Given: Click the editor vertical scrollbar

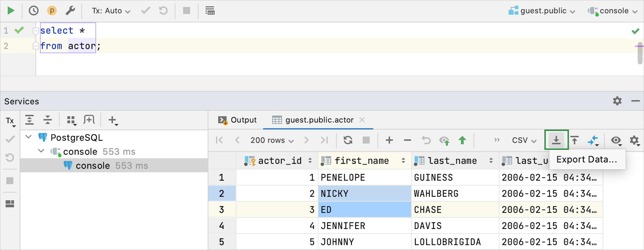Looking at the screenshot, I should 640,53.
